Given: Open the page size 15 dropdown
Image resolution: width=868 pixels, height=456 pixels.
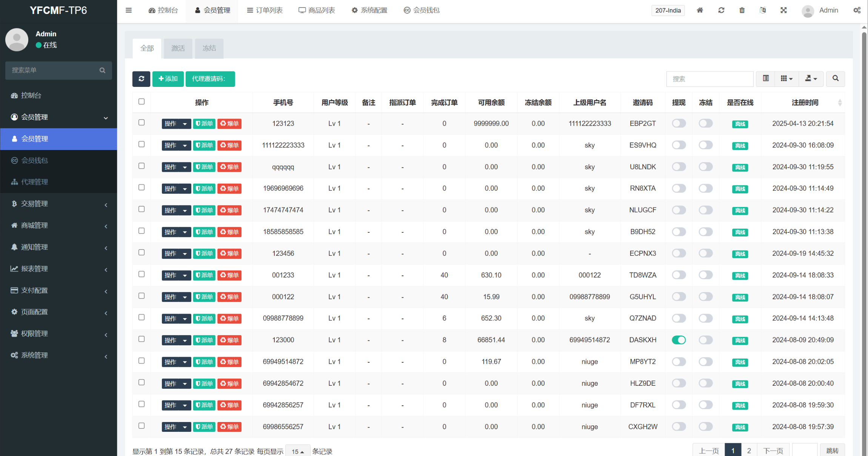Looking at the screenshot, I should (298, 451).
